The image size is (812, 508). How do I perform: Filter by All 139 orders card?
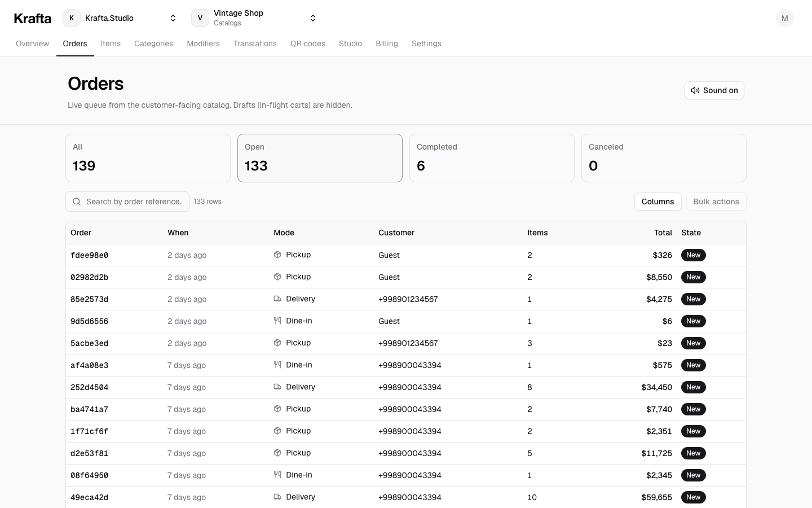[148, 158]
